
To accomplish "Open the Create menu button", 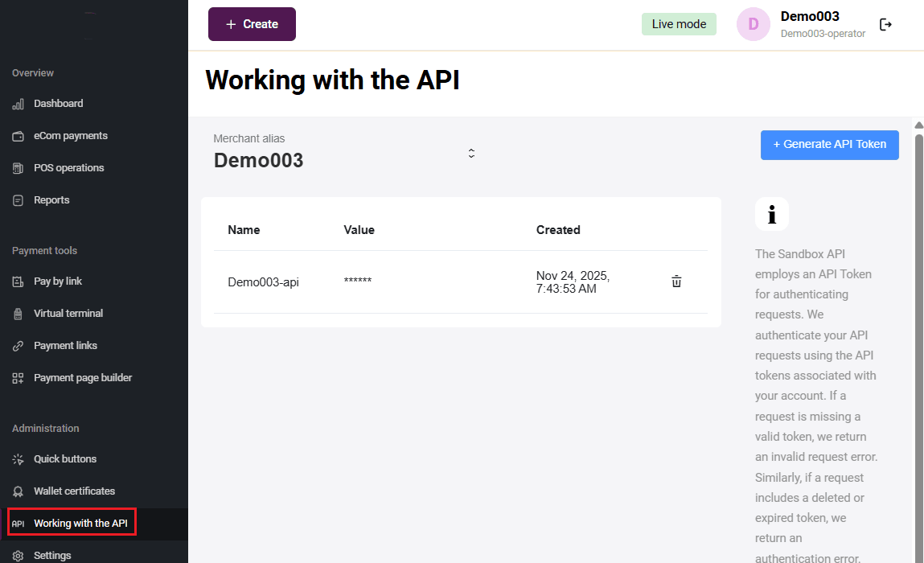I will 252,24.
